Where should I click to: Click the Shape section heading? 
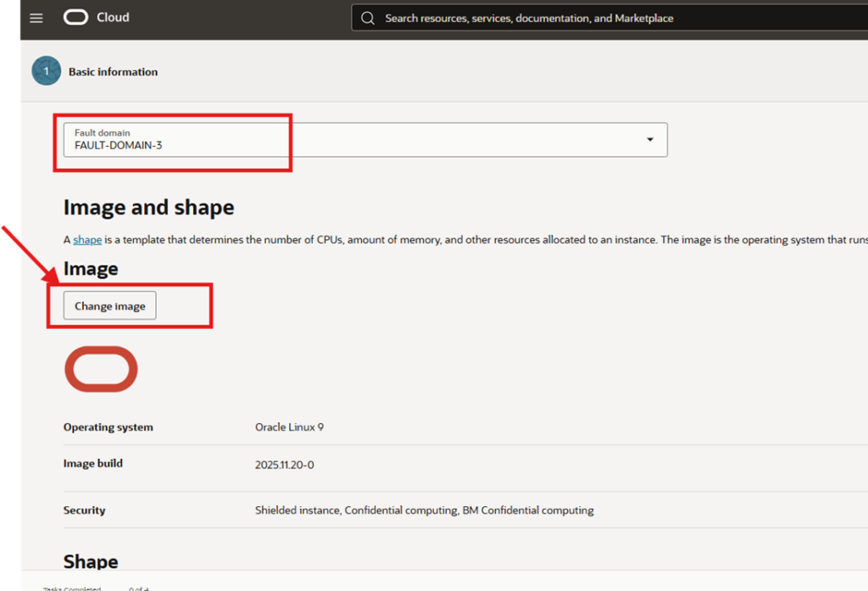coord(91,561)
